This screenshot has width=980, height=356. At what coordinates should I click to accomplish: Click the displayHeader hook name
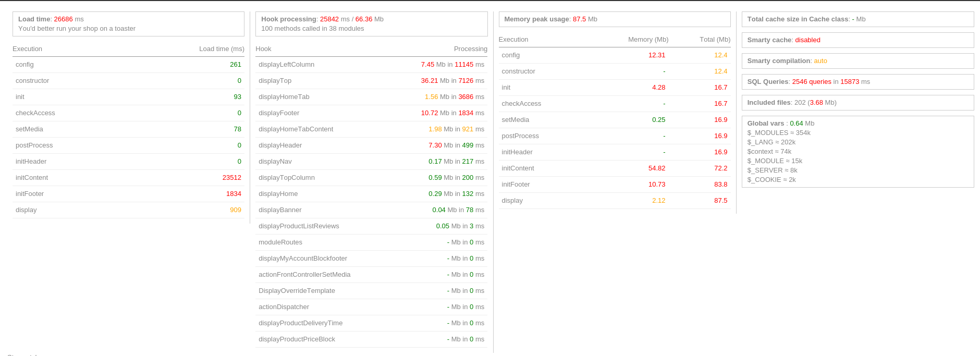point(280,145)
